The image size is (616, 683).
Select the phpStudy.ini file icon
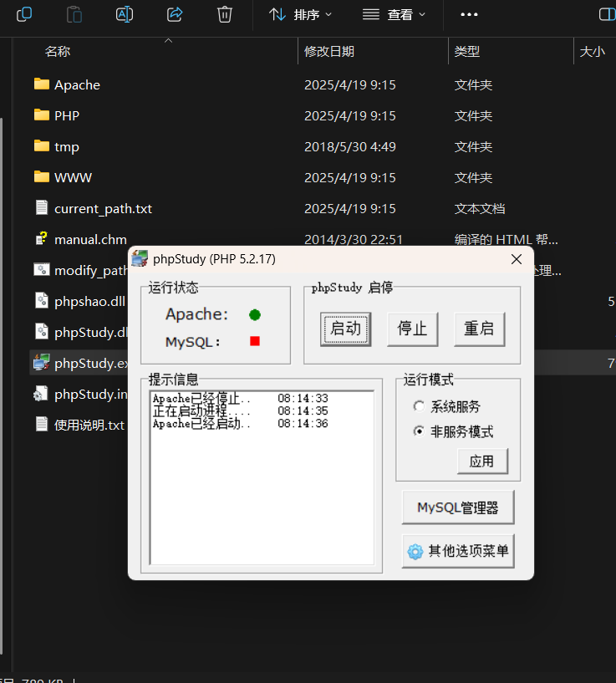click(41, 394)
